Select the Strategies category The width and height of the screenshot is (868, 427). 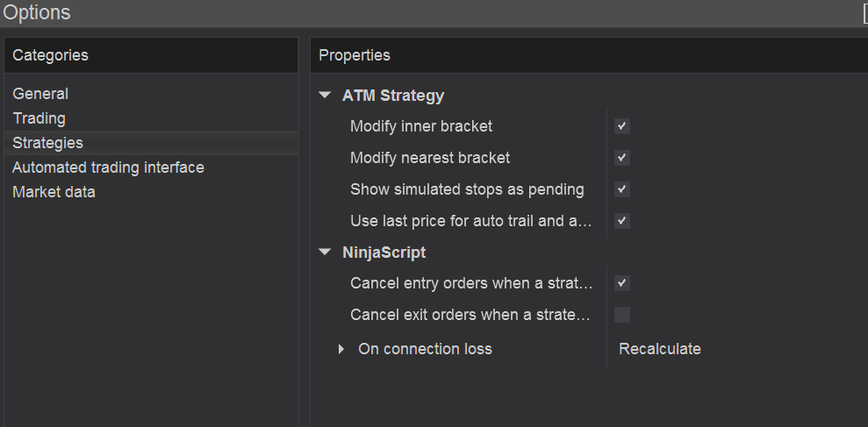coord(48,143)
